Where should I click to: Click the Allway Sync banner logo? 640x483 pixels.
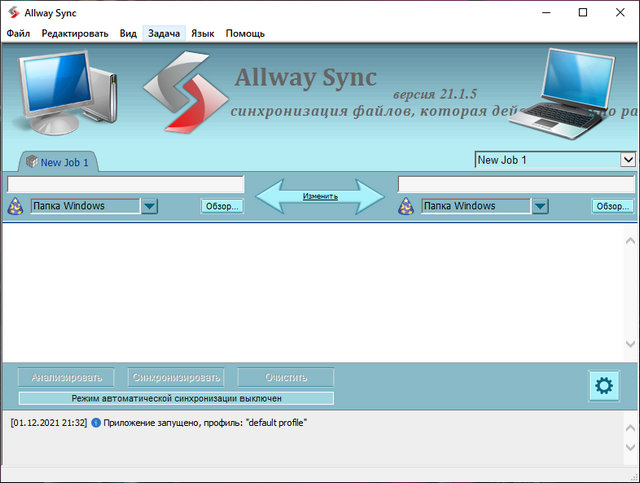pos(186,91)
